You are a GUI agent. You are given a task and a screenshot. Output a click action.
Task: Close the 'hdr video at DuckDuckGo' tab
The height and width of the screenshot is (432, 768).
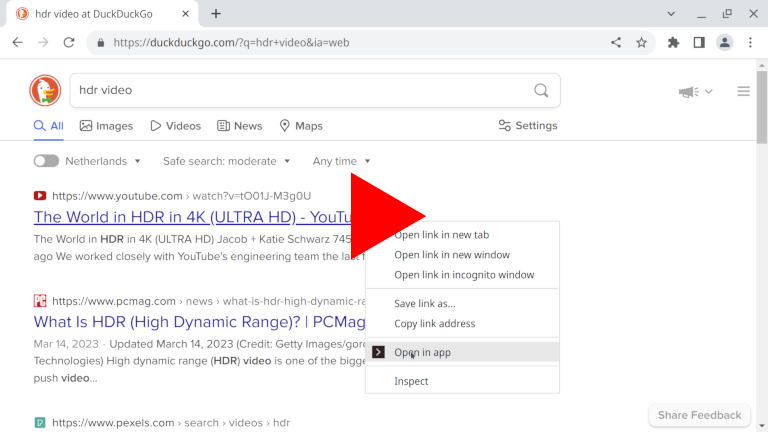coord(186,14)
